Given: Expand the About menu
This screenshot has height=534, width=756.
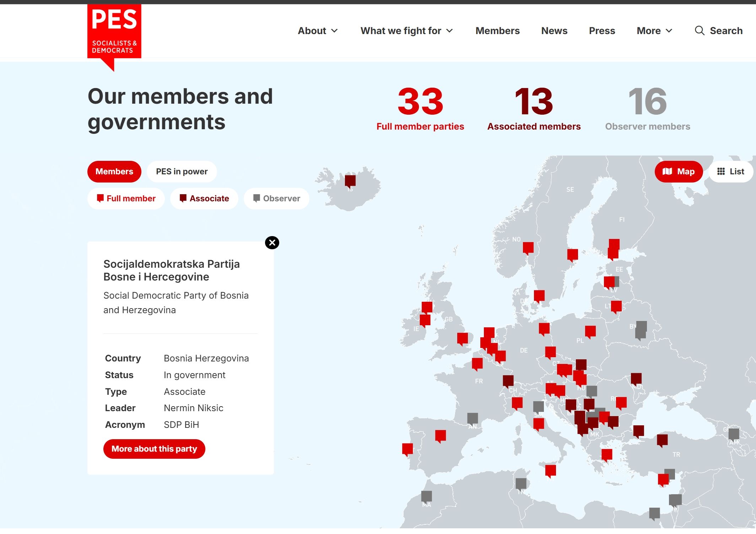Looking at the screenshot, I should tap(317, 31).
